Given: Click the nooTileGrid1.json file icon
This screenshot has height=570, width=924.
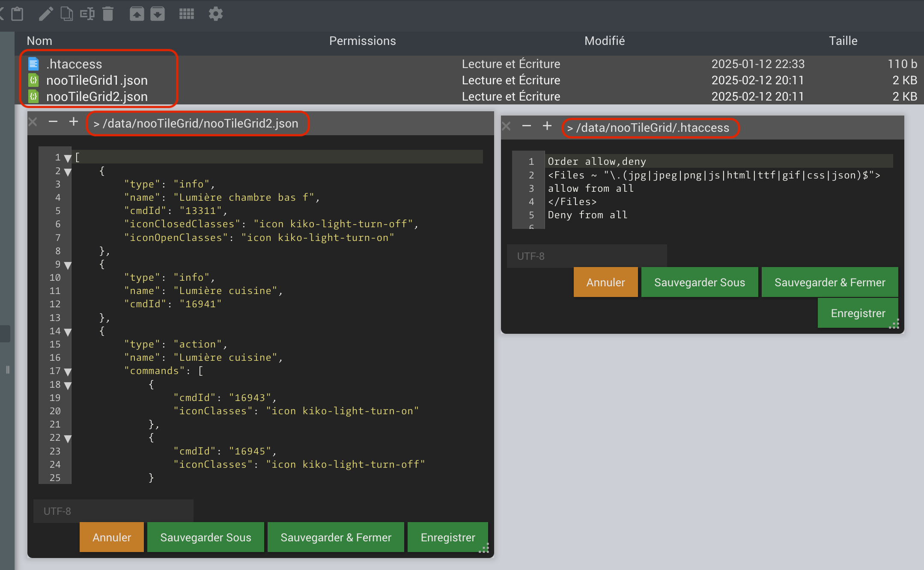Looking at the screenshot, I should (x=33, y=80).
